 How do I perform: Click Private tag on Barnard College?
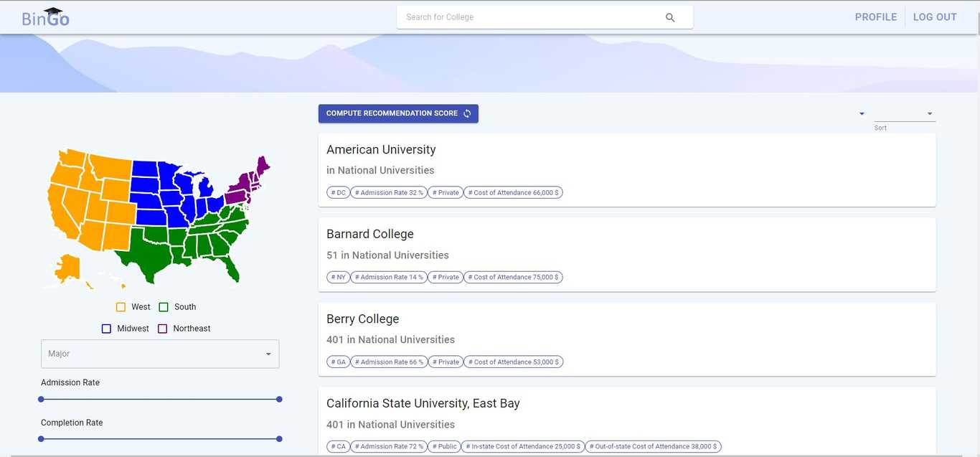coord(446,277)
